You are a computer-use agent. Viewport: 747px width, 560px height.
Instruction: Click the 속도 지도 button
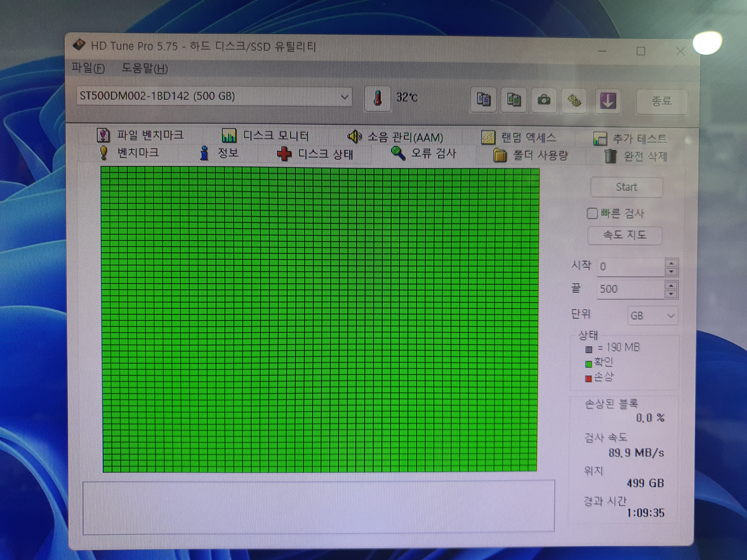point(625,235)
